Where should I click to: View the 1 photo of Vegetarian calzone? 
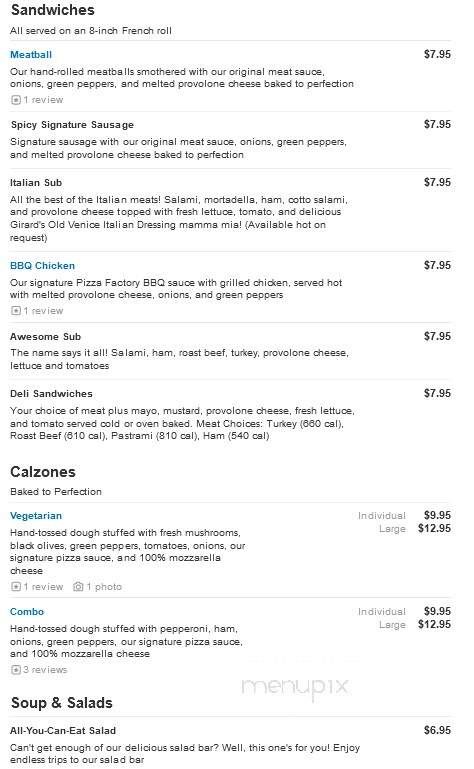tap(104, 587)
